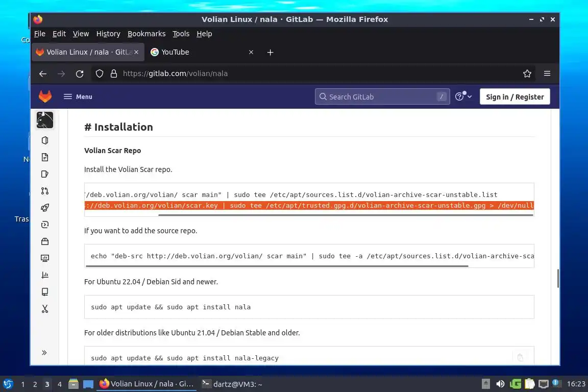Open the Tools menu

point(181,34)
